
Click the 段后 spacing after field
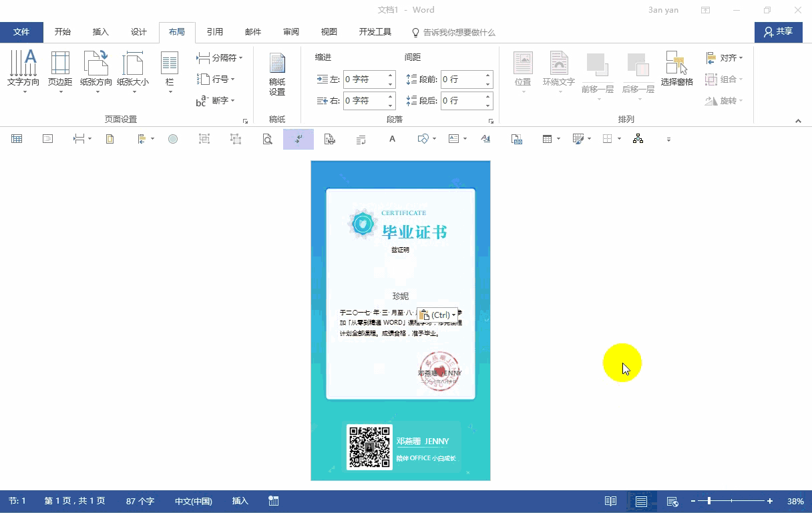[467, 101]
